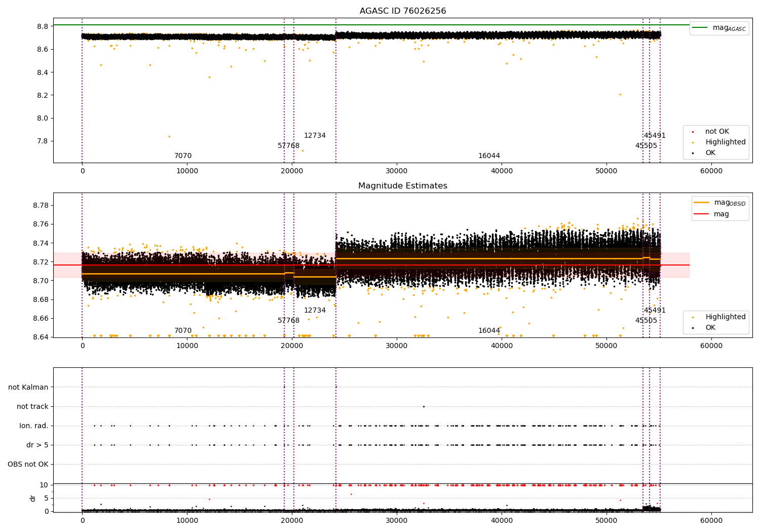Click the 8.64 y-axis tick label

pos(41,337)
